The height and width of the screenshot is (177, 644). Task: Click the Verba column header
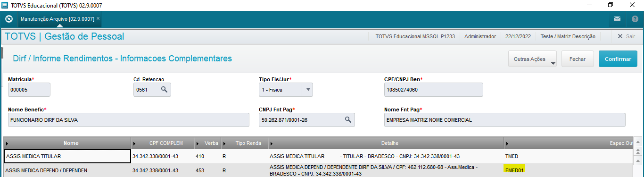[208, 143]
